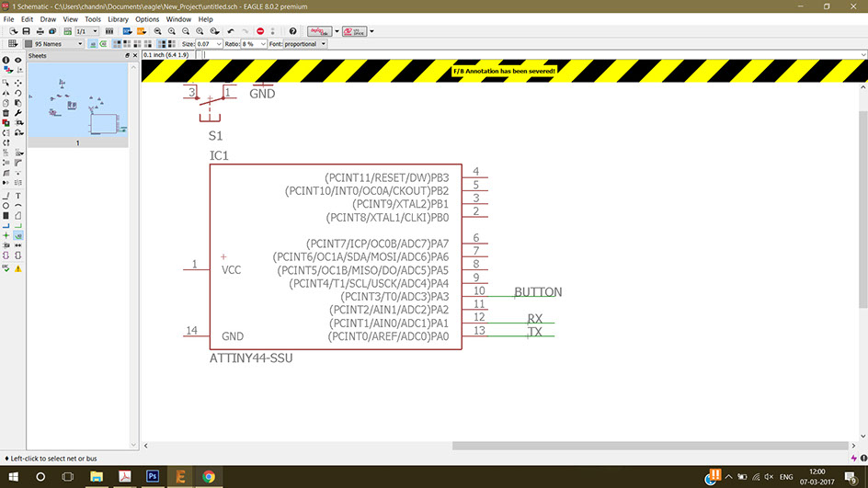Open the File menu
The width and height of the screenshot is (868, 488).
pyautogui.click(x=8, y=18)
